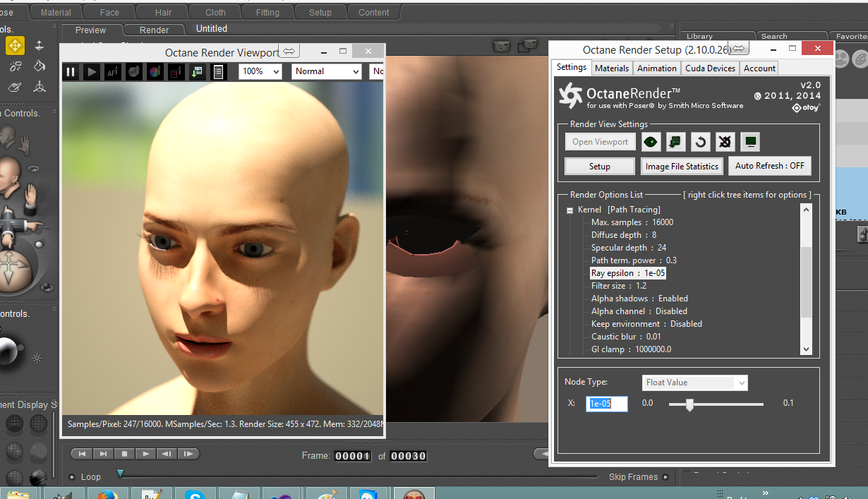Image resolution: width=868 pixels, height=499 pixels.
Task: Activate the AF autofocus picker icon
Action: (113, 71)
